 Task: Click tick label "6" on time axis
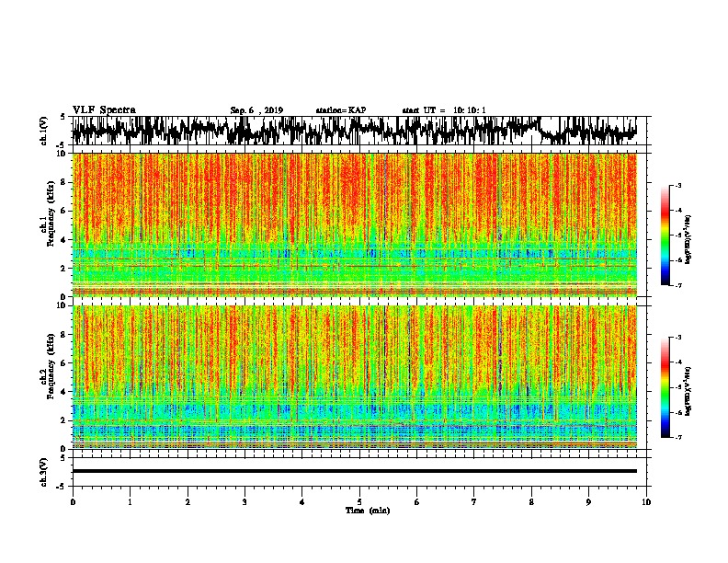(x=416, y=502)
